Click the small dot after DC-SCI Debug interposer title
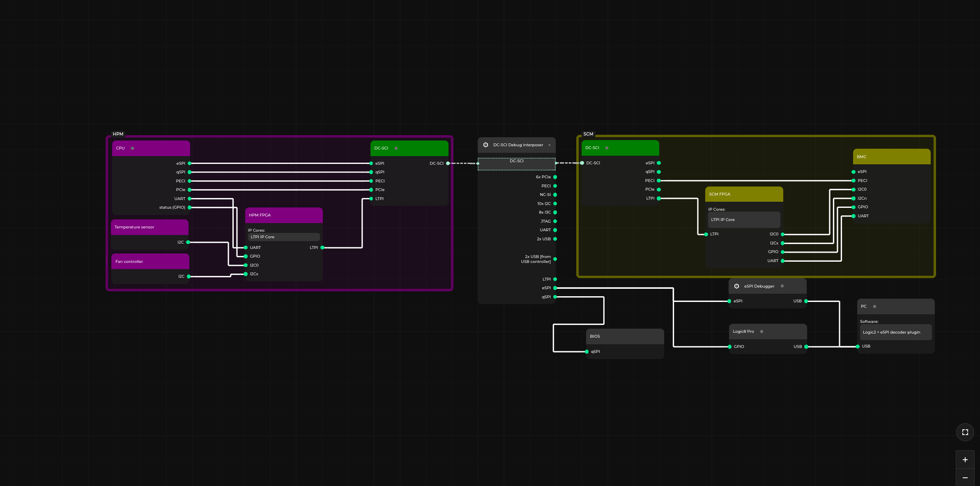980x486 pixels. pos(549,145)
